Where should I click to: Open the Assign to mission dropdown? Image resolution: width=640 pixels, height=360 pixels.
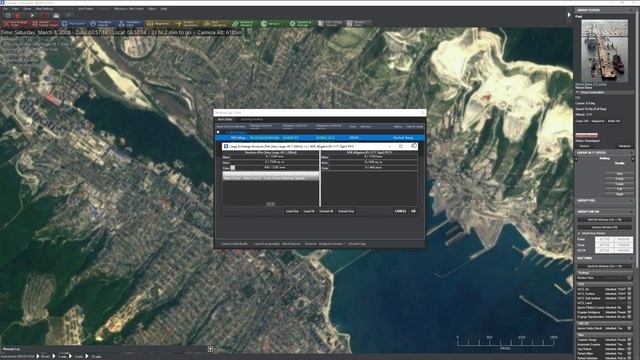332,244
